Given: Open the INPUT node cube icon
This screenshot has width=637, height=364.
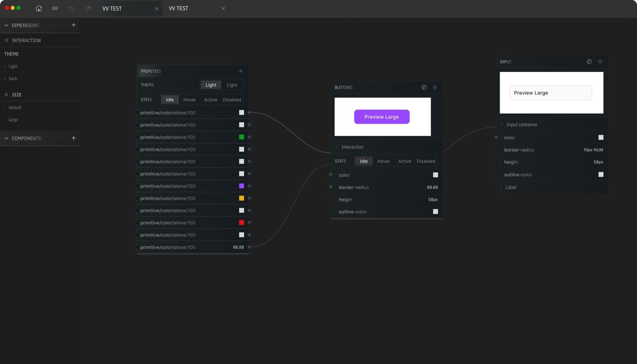Looking at the screenshot, I should click(x=589, y=62).
